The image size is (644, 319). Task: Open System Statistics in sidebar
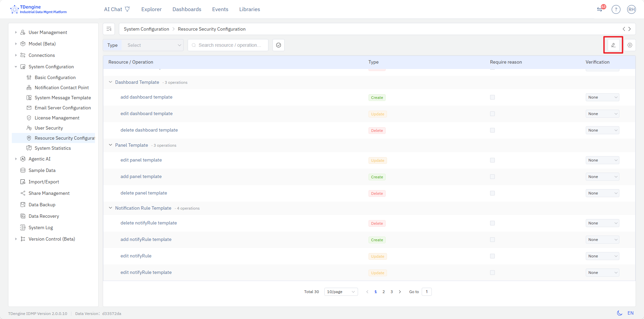tap(53, 148)
